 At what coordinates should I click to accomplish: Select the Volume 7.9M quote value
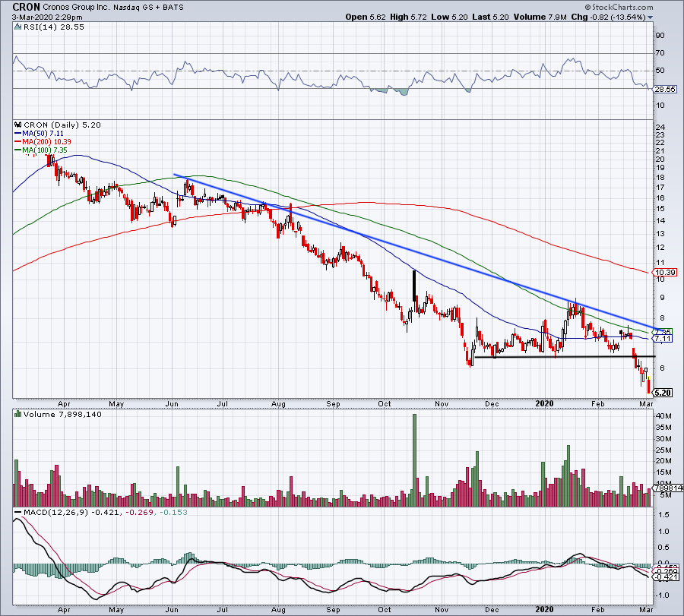(x=540, y=17)
